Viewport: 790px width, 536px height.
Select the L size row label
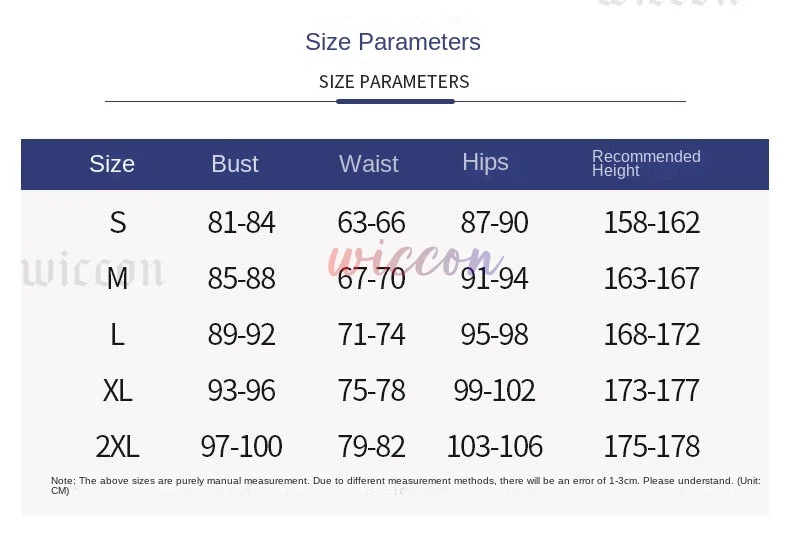point(117,334)
